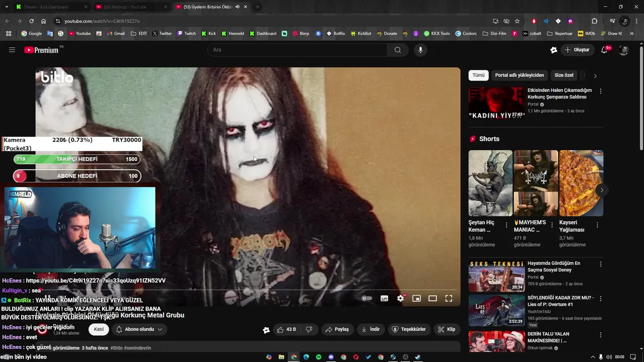Open File Explorer from the taskbar

281,357
